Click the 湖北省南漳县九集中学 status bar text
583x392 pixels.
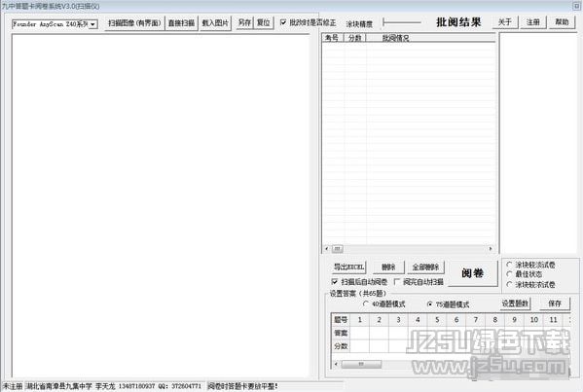[59, 386]
